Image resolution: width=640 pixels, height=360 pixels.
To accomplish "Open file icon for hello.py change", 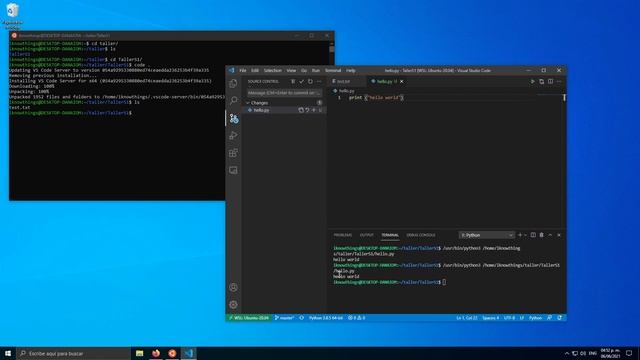I will pyautogui.click(x=301, y=110).
